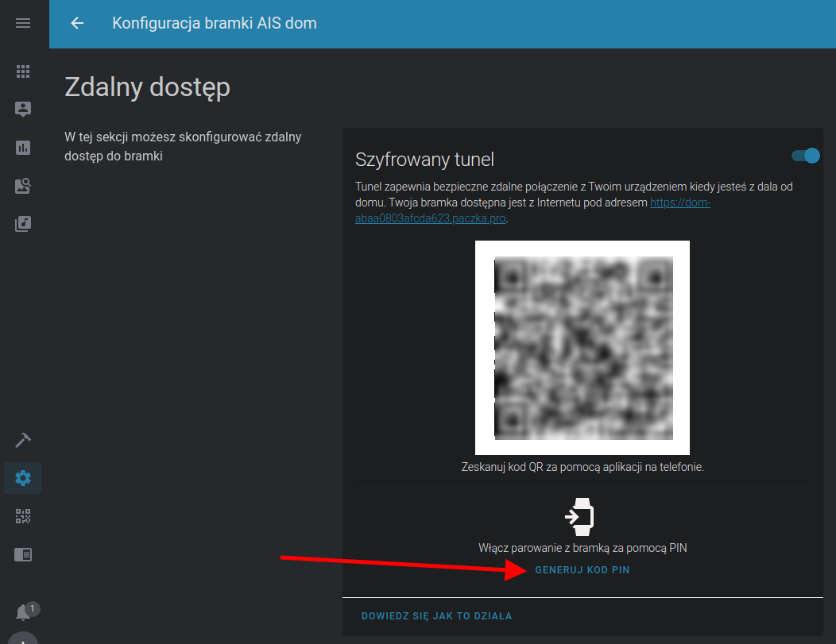Click the Zdalny dostęp heading
The width and height of the screenshot is (836, 644).
click(147, 88)
